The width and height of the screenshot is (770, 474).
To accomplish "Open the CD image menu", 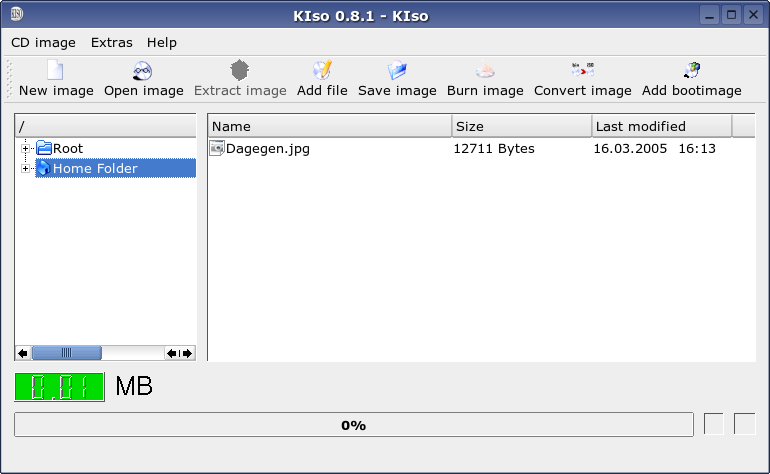I will click(x=43, y=43).
